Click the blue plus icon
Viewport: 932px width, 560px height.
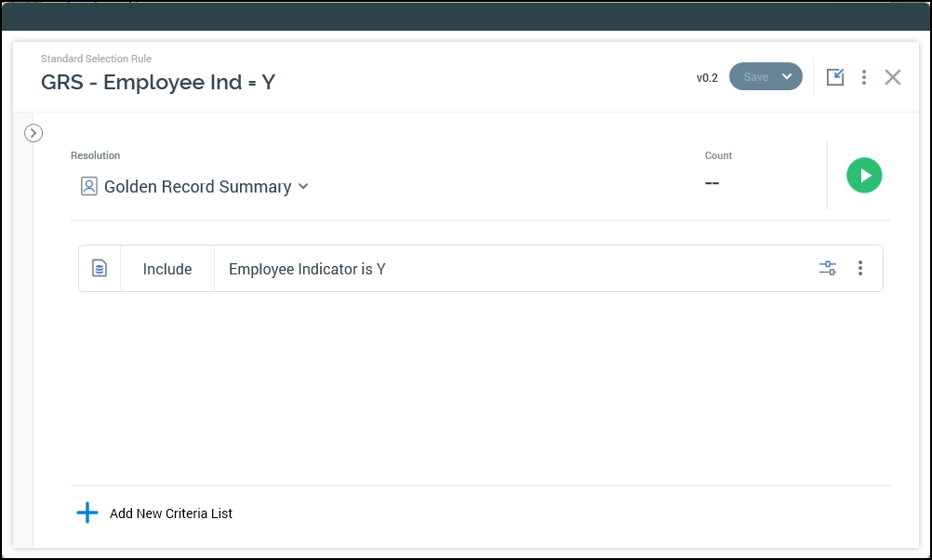point(87,513)
